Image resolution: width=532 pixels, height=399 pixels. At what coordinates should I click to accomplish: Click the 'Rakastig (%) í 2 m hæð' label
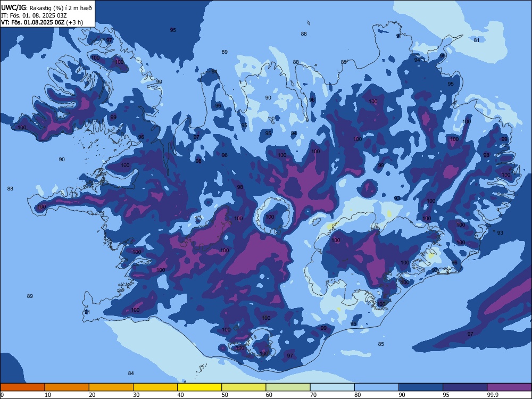(61, 8)
